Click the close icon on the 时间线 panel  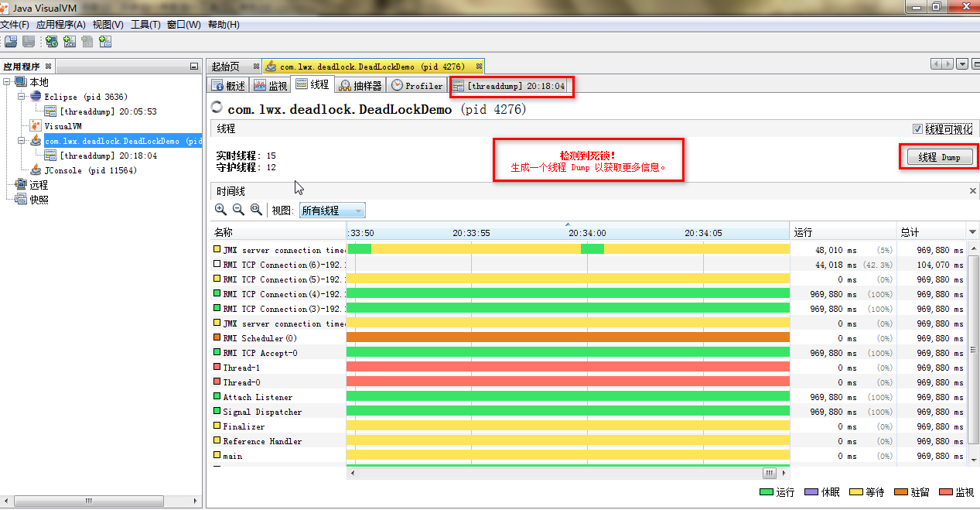[x=972, y=190]
